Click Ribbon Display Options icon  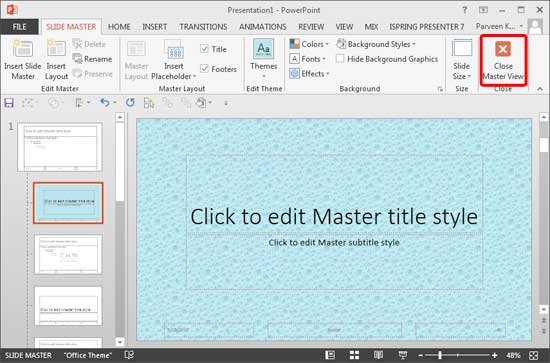(x=483, y=10)
